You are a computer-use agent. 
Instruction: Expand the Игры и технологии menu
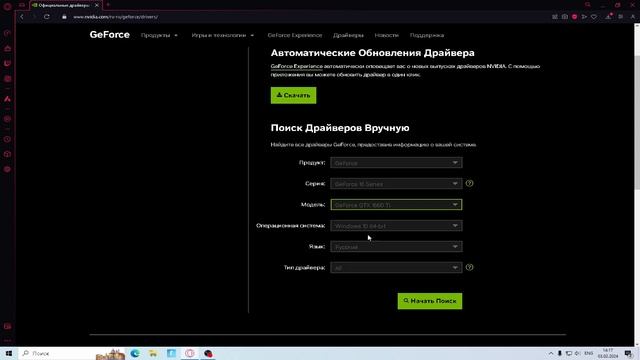pyautogui.click(x=222, y=36)
